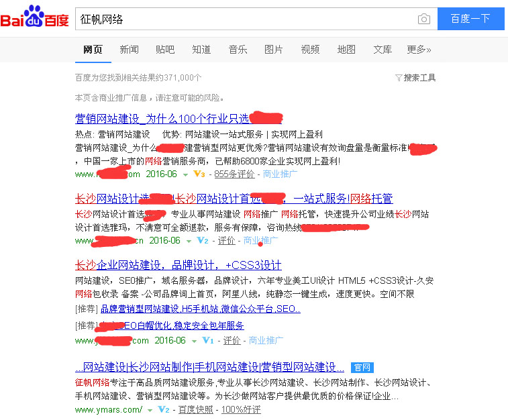The image size is (508, 420).
Task: Click date 2016-06 in the 855条评价 result
Action: (161, 174)
